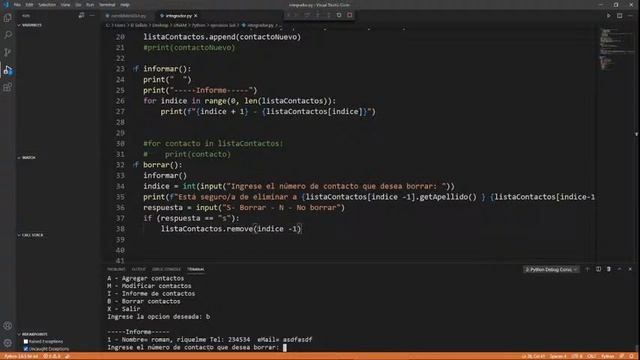
Task: Expand the Call Stack section
Action: [31, 235]
